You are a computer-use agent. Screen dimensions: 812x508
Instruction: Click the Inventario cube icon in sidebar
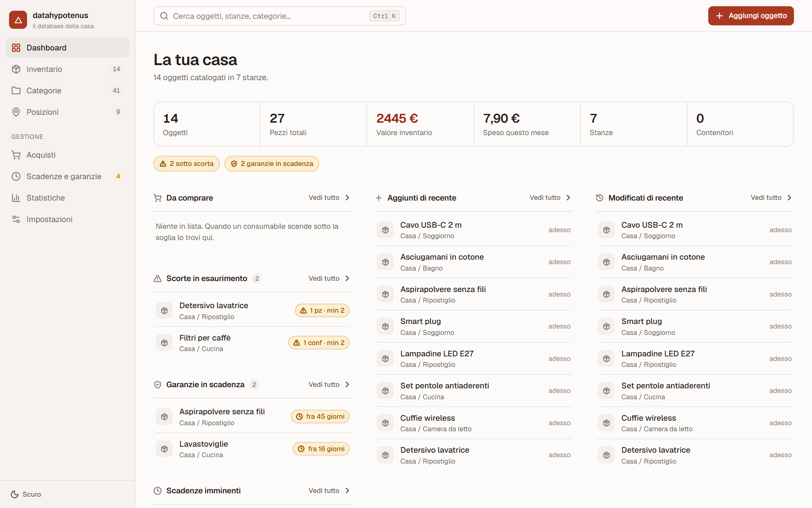(16, 69)
